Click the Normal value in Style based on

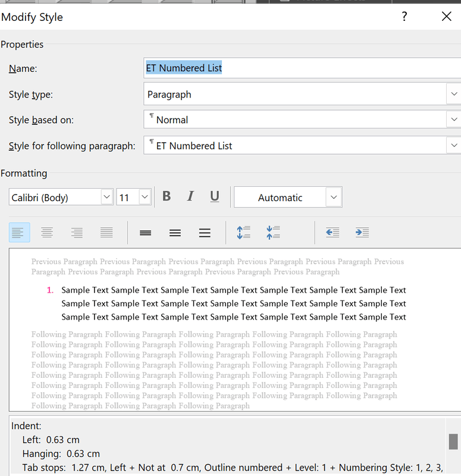[172, 120]
